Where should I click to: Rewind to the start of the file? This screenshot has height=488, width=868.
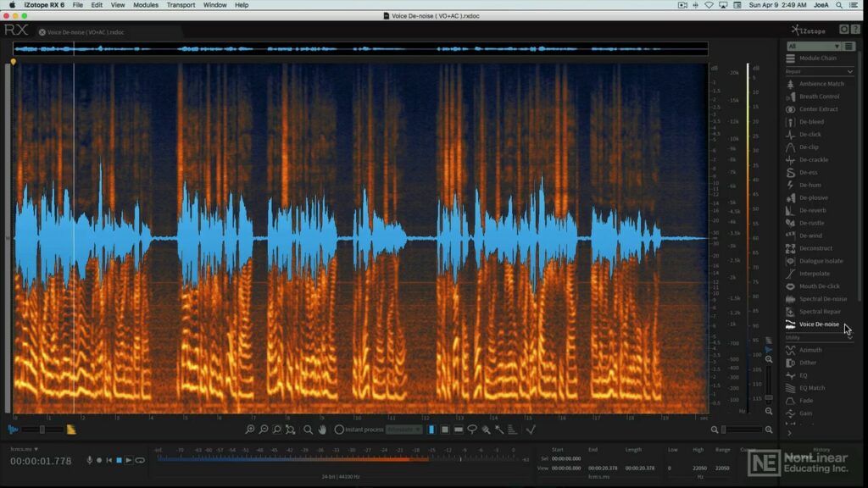[109, 460]
